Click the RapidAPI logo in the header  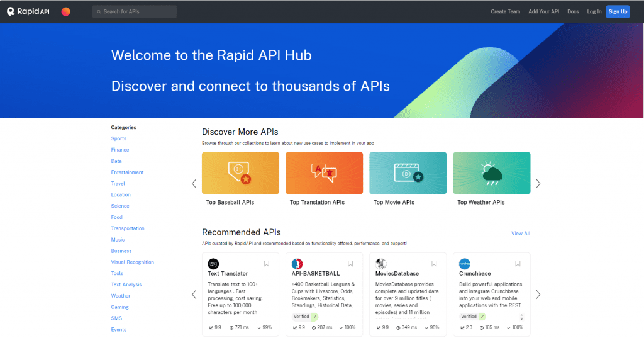click(28, 11)
